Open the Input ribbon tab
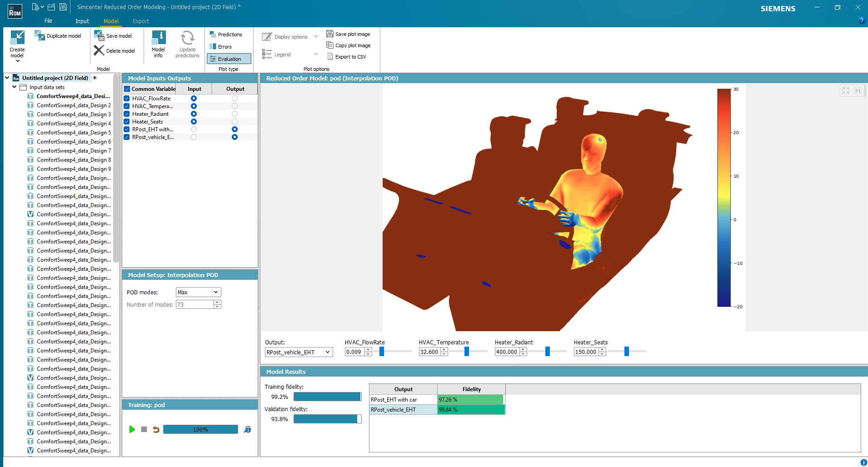This screenshot has height=467, width=868. [x=82, y=21]
